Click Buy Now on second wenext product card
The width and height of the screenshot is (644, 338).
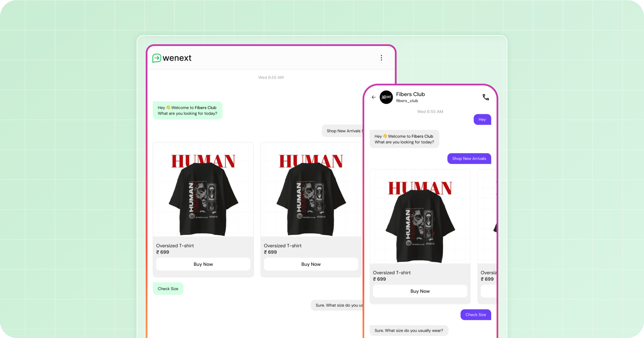311,264
